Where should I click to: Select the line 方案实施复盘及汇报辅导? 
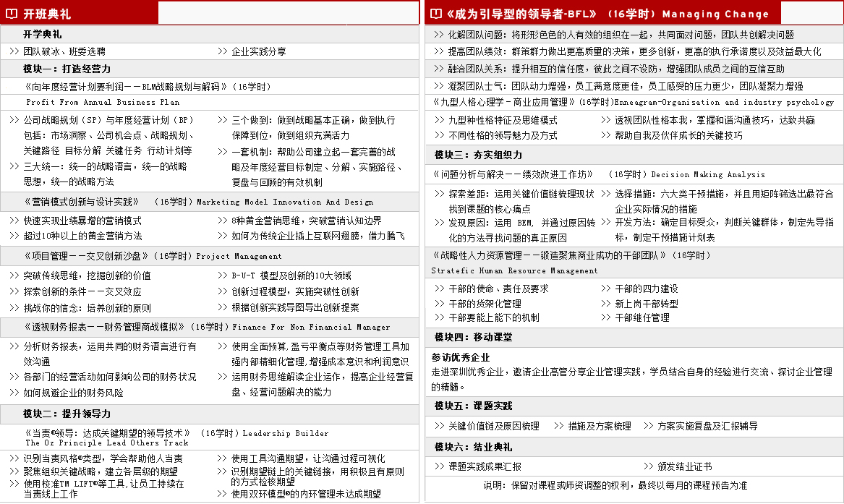point(707,426)
